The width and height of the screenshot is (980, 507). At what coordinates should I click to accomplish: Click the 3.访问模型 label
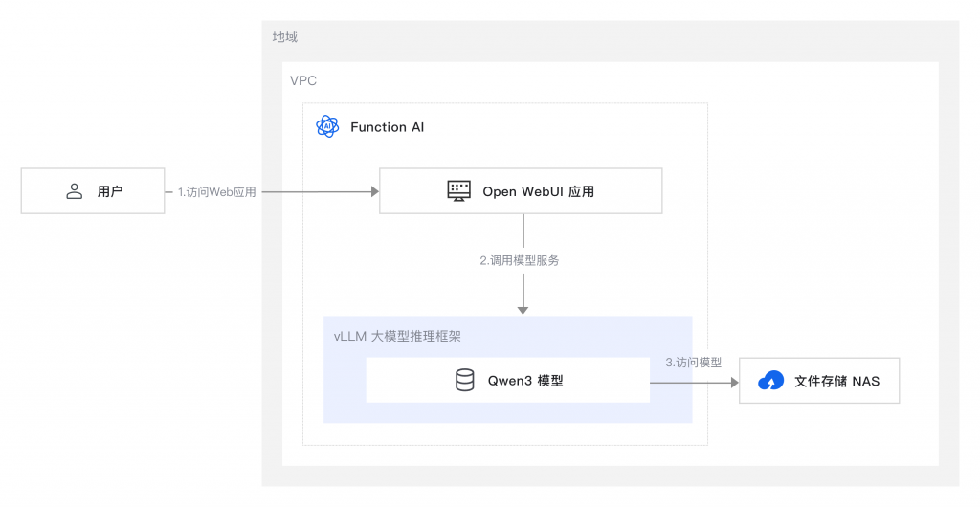tap(693, 363)
